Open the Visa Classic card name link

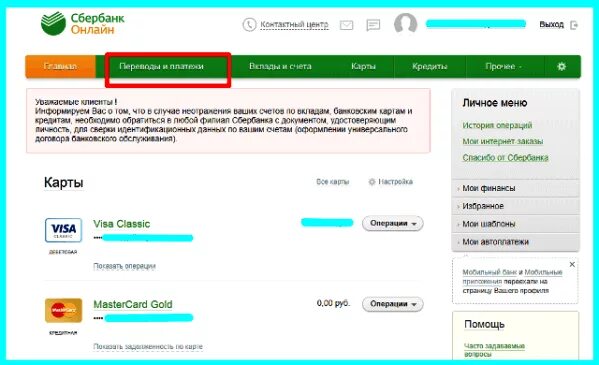121,224
